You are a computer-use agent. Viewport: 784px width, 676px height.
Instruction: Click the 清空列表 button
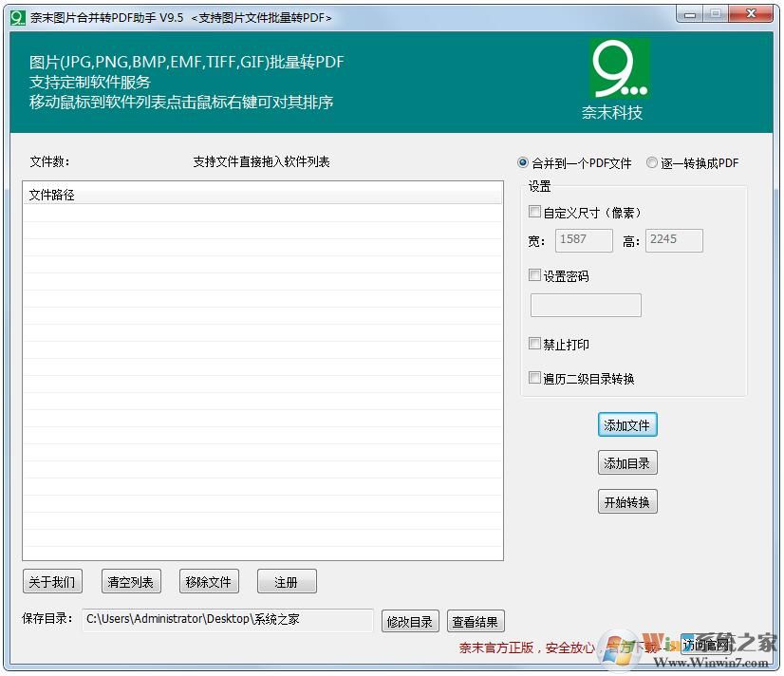tap(130, 581)
